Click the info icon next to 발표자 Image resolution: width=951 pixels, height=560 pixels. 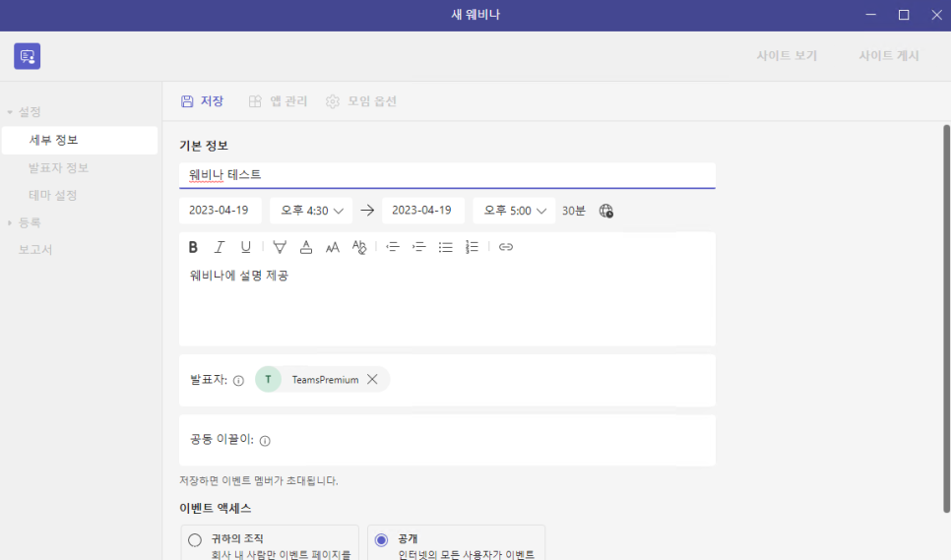[238, 381]
